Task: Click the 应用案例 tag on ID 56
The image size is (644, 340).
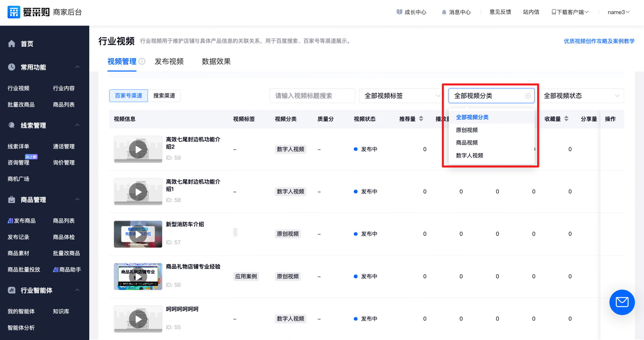Action: [246, 276]
